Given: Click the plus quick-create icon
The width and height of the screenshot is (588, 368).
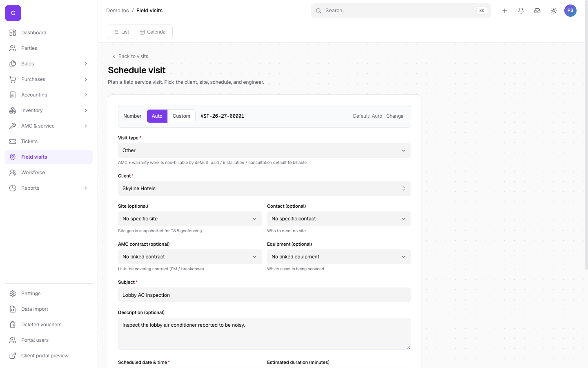Looking at the screenshot, I should pyautogui.click(x=505, y=11).
